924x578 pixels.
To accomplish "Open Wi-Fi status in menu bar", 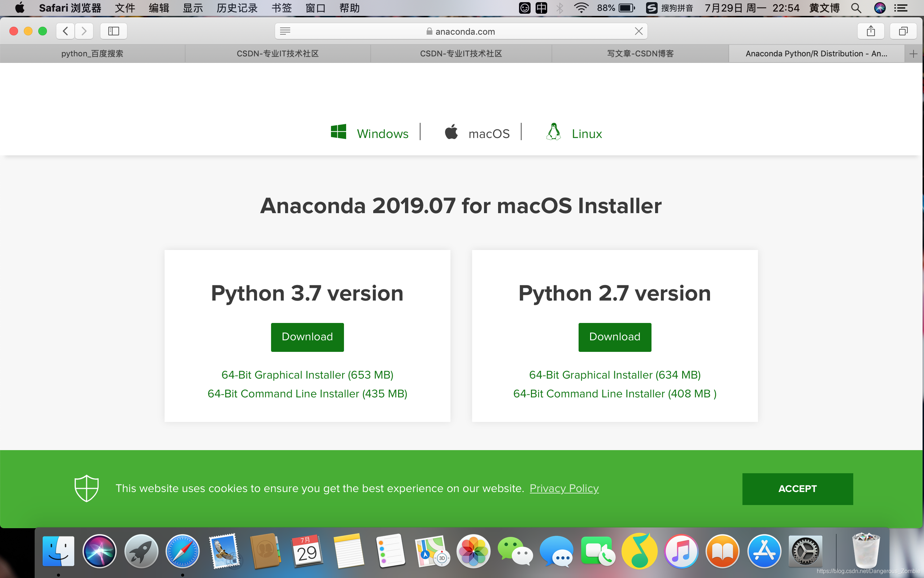I will [581, 8].
